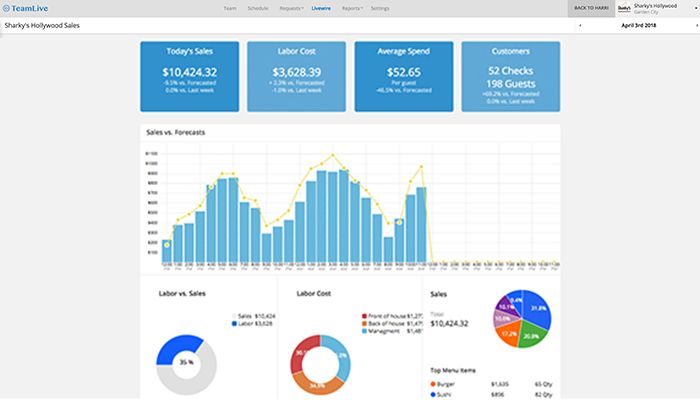Toggle the Labor series in legend

(252, 324)
